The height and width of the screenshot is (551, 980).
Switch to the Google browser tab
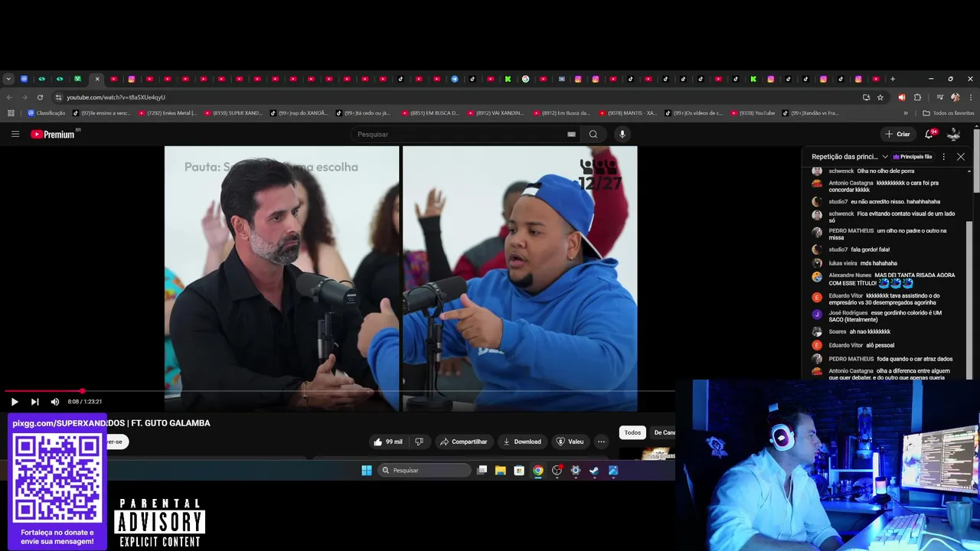coord(525,79)
